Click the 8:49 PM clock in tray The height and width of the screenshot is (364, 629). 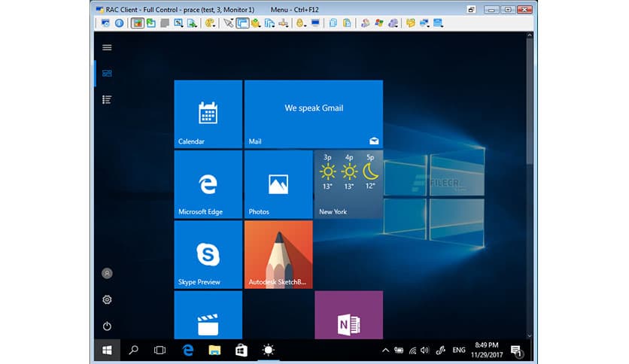487,350
